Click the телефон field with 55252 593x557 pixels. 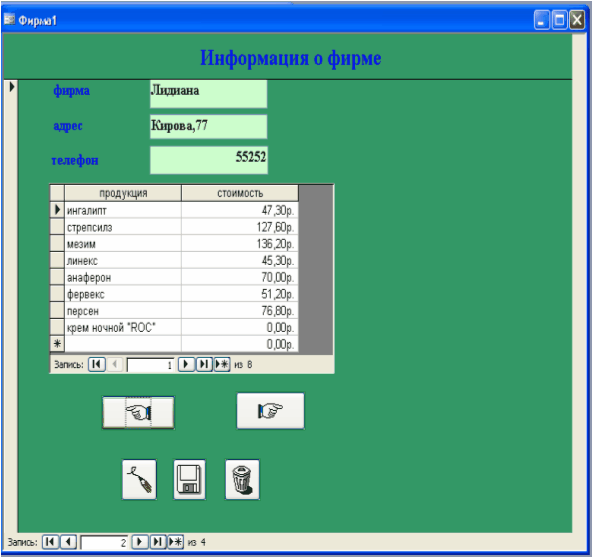(x=209, y=160)
